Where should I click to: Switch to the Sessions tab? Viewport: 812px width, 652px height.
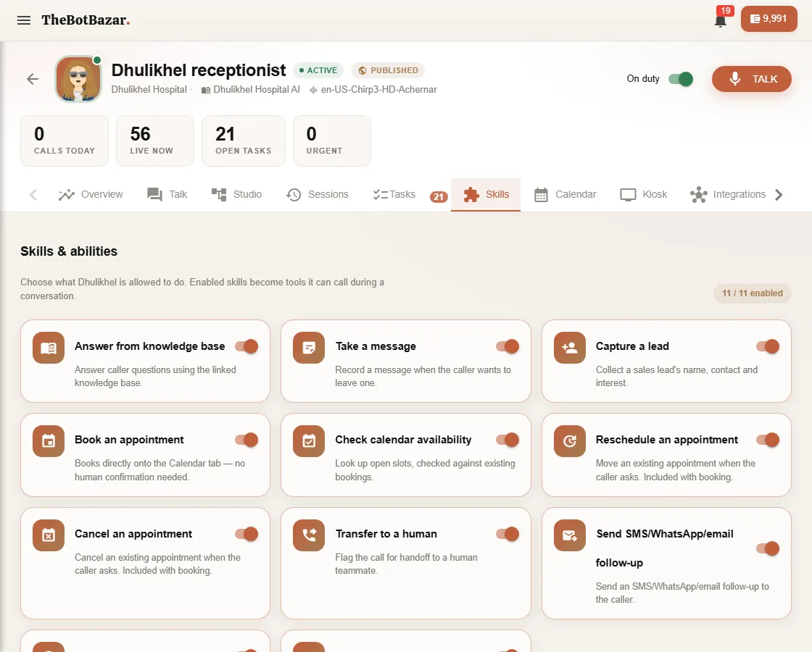(x=318, y=195)
